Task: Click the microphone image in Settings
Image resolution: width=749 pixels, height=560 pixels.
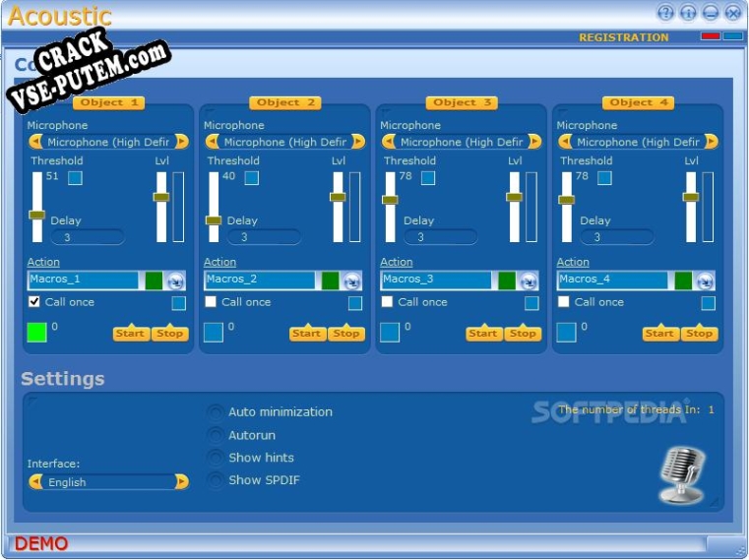Action: click(682, 475)
